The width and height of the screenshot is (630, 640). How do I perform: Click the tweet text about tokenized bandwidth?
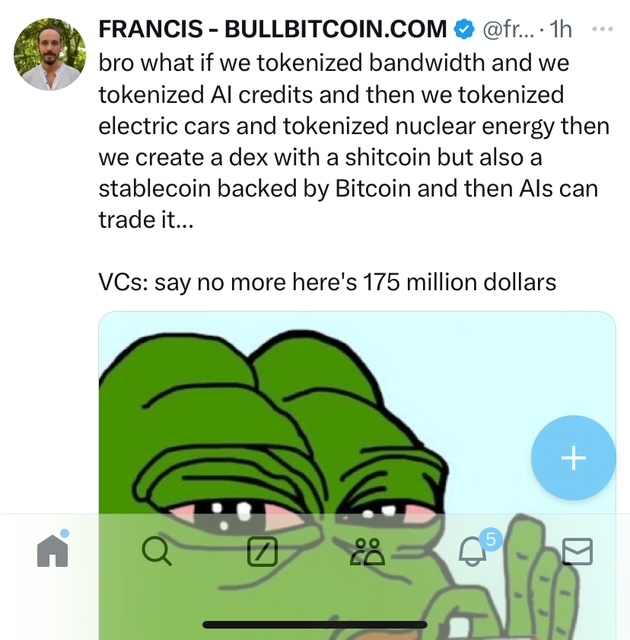[x=354, y=141]
